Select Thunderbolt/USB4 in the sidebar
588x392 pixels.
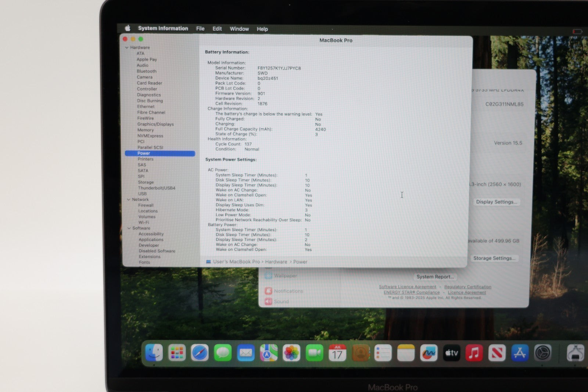[x=157, y=188]
